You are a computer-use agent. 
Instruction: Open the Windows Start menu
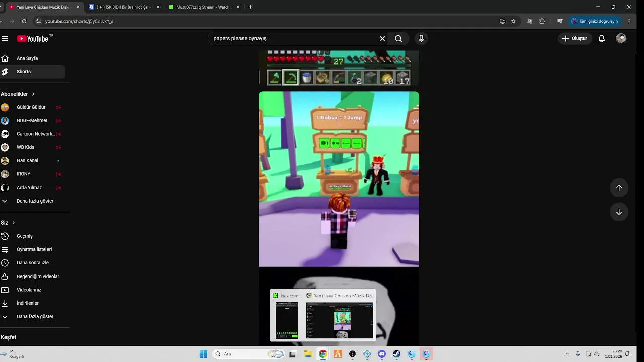(203, 354)
